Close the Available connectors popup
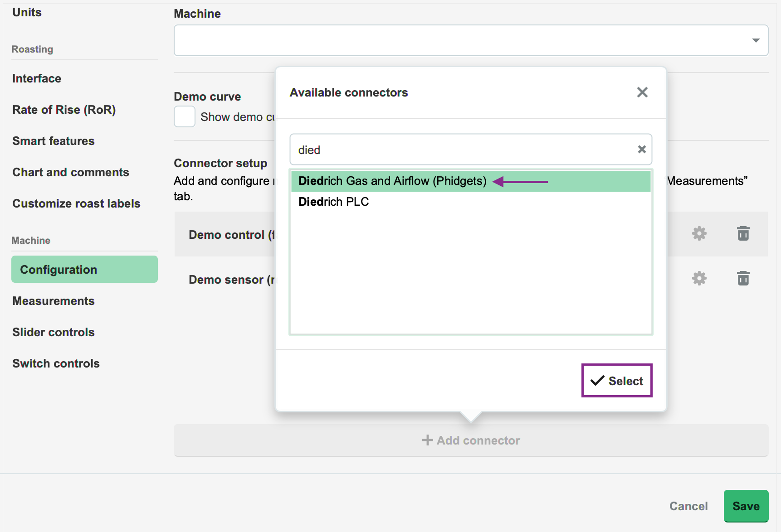 (642, 92)
